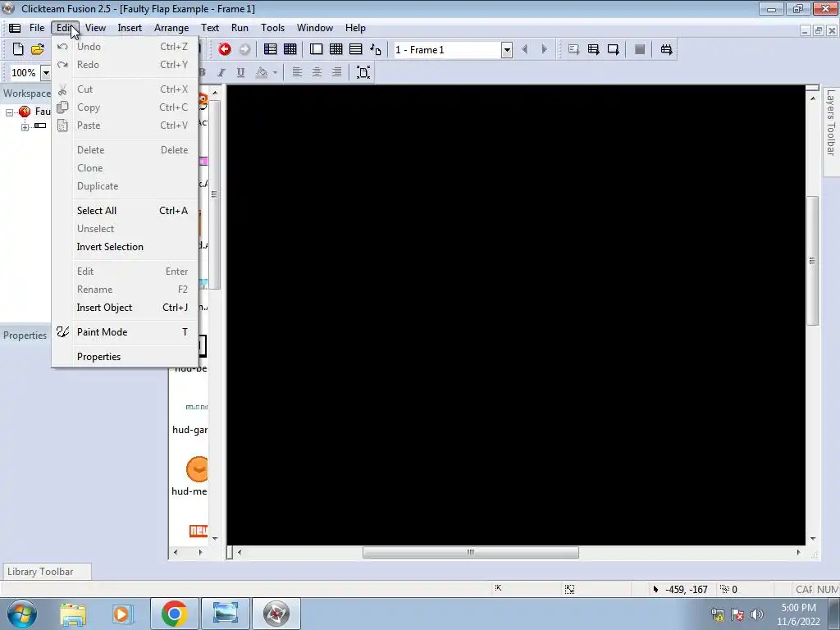Open the Tools menu
This screenshot has height=630, width=840.
click(x=272, y=28)
